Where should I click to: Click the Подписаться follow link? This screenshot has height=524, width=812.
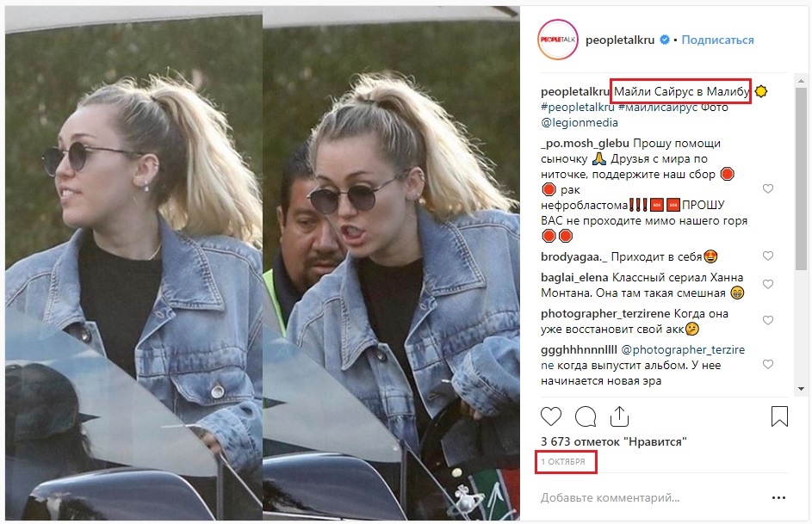tap(717, 40)
